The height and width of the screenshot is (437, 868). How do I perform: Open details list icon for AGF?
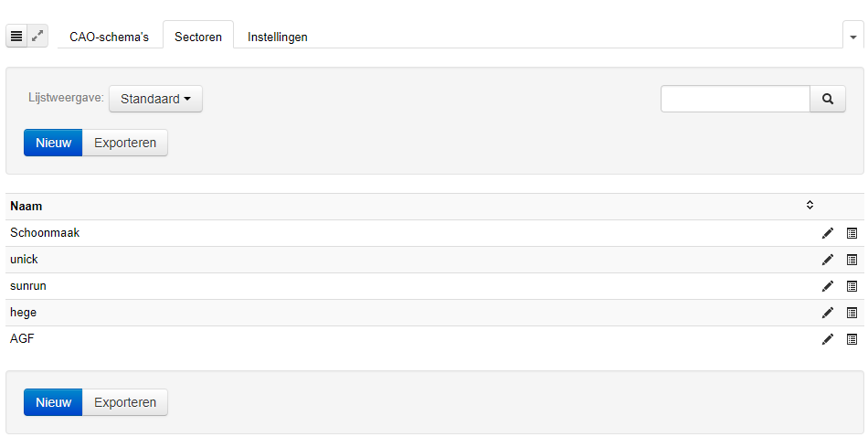[852, 339]
